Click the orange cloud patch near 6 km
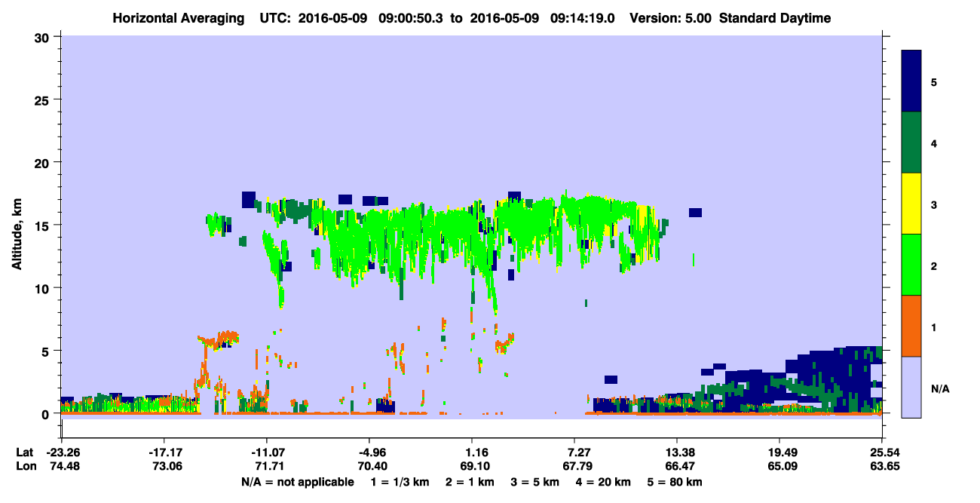 220,339
